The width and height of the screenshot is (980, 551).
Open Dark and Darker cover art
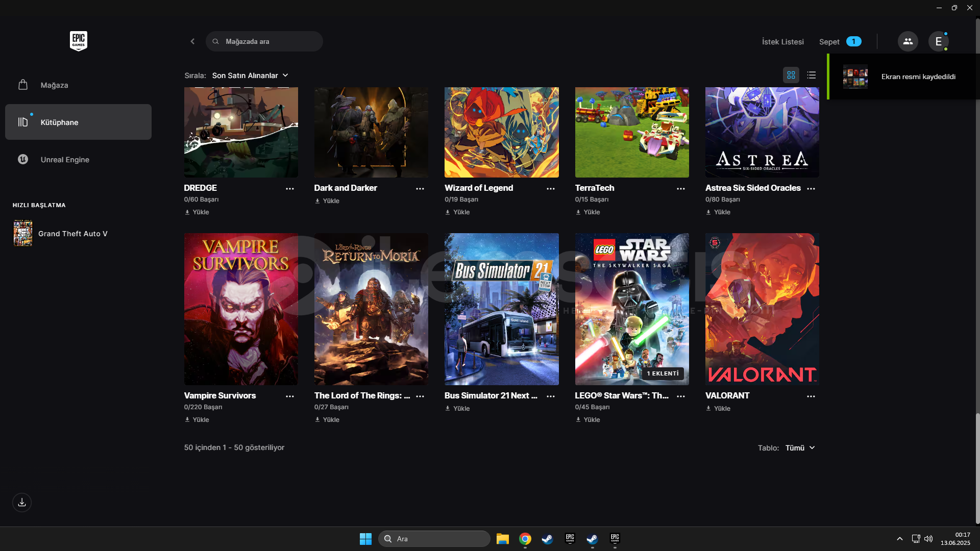click(371, 132)
